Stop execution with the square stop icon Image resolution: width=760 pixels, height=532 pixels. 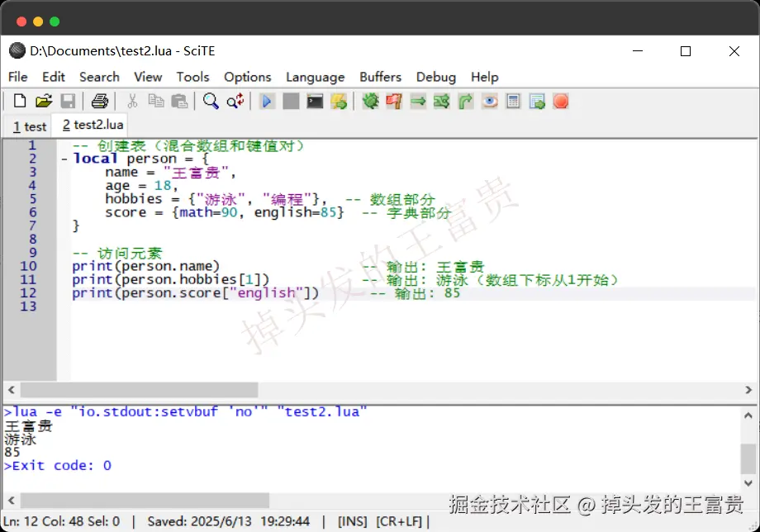pyautogui.click(x=291, y=100)
